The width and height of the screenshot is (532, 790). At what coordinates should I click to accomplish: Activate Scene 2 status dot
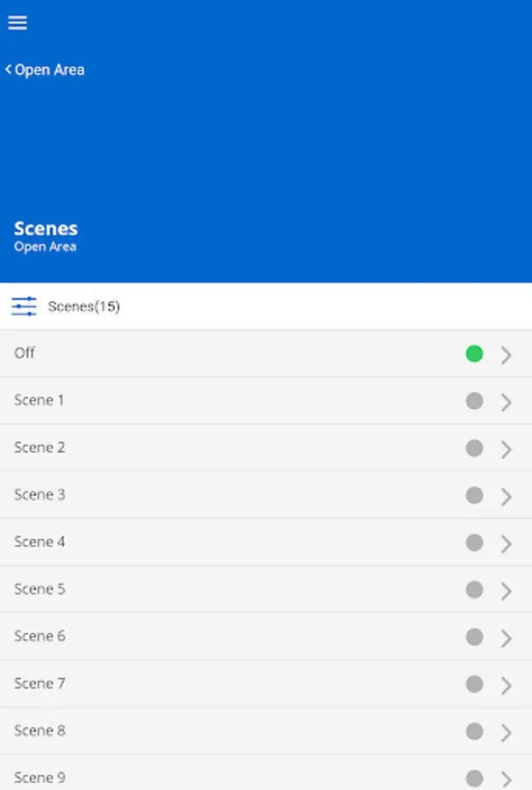474,449
